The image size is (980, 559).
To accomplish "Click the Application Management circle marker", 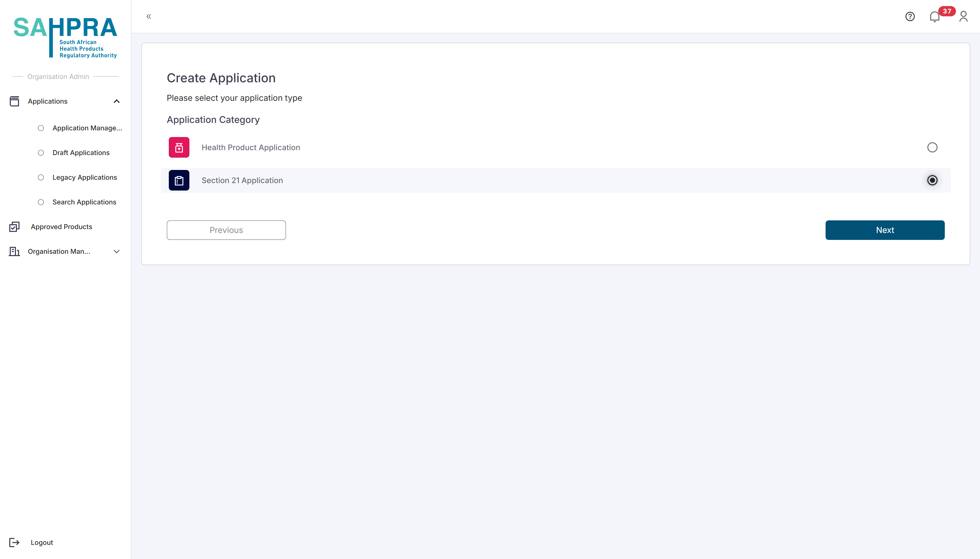I will click(x=41, y=128).
